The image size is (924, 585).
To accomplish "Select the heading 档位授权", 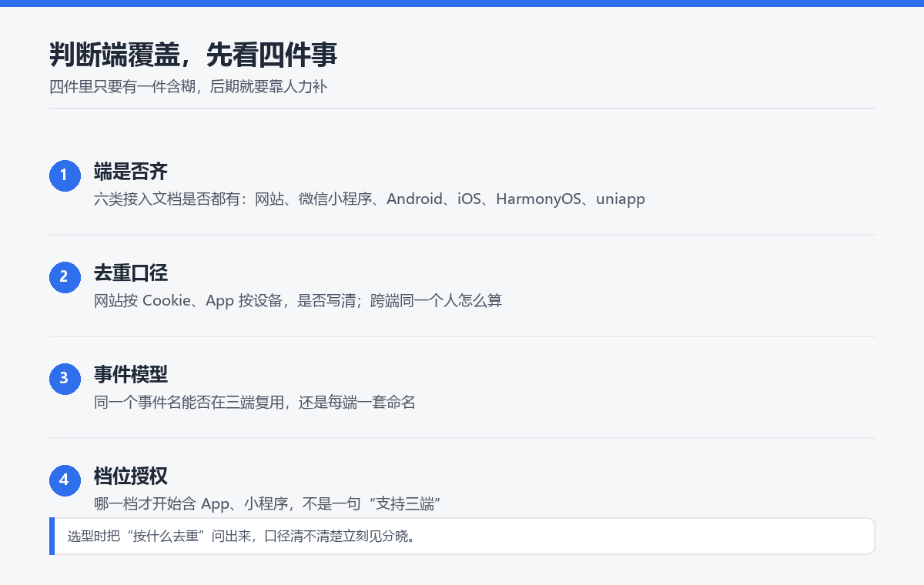I will (131, 476).
